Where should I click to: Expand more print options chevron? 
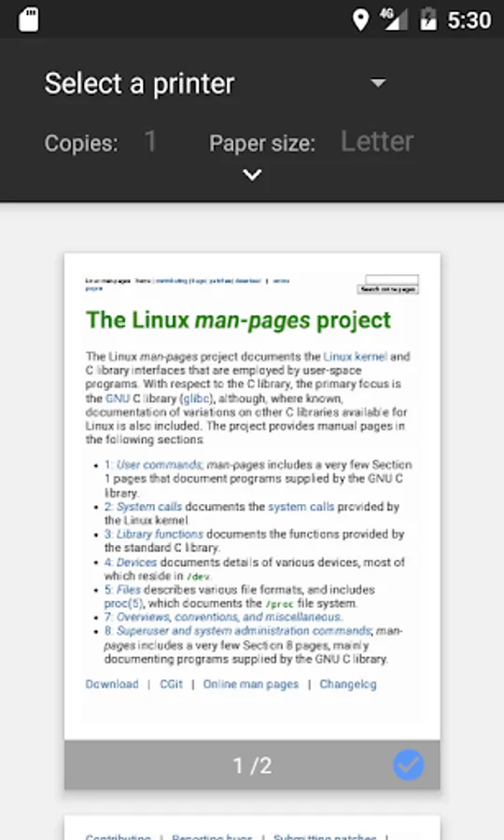coord(252,175)
